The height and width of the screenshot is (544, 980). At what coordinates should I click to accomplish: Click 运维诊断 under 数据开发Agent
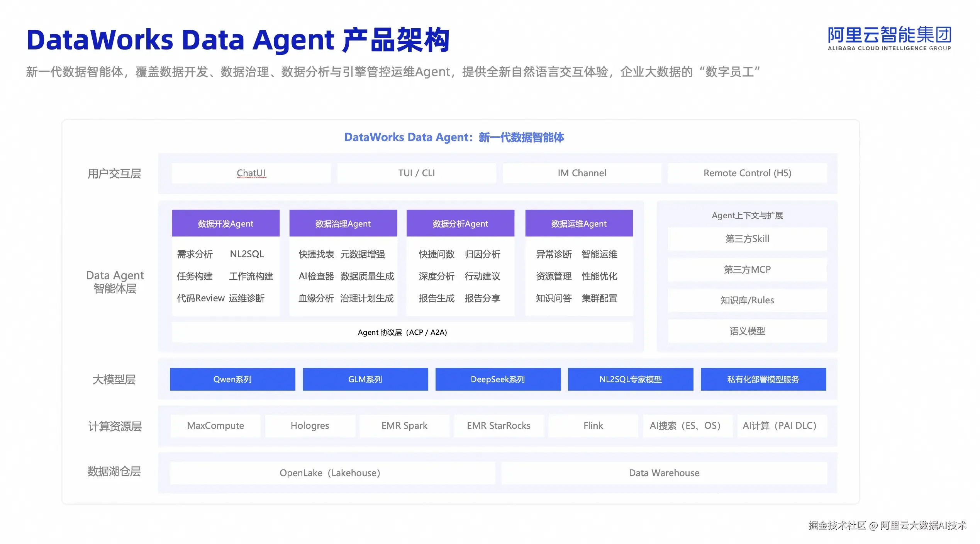pyautogui.click(x=247, y=298)
